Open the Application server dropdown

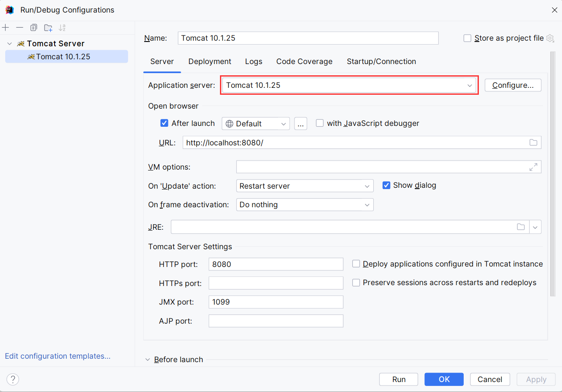click(x=349, y=85)
